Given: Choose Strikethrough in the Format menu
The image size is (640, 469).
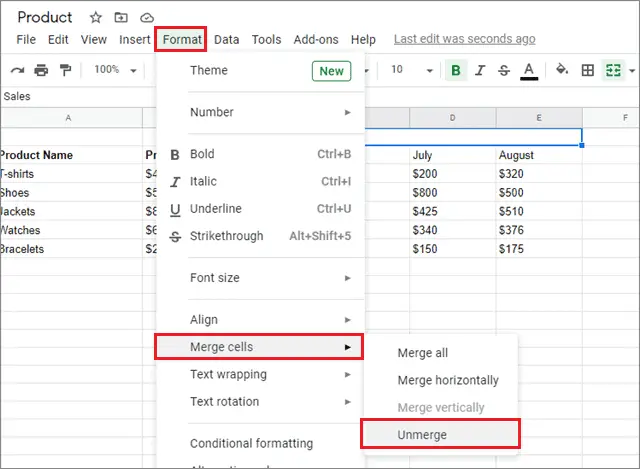Looking at the screenshot, I should click(260, 236).
